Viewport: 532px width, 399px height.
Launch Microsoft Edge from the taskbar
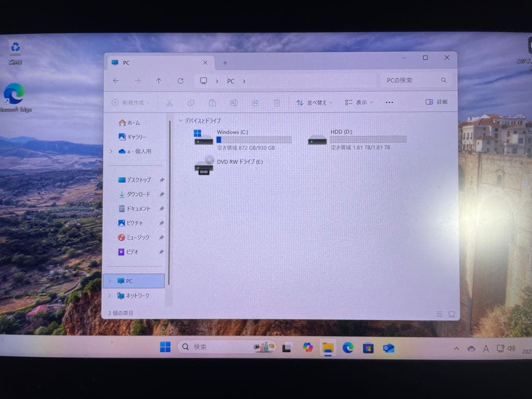348,348
